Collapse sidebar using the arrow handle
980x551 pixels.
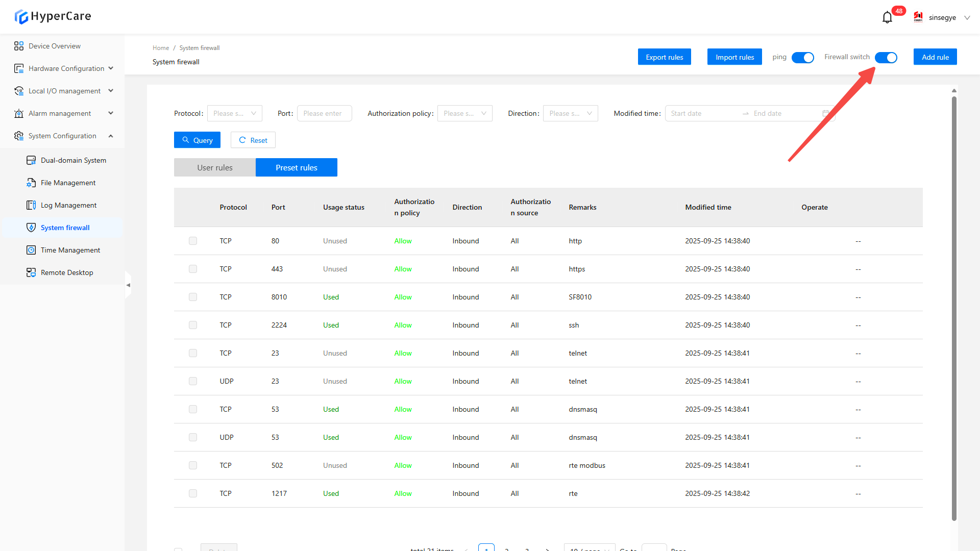128,285
